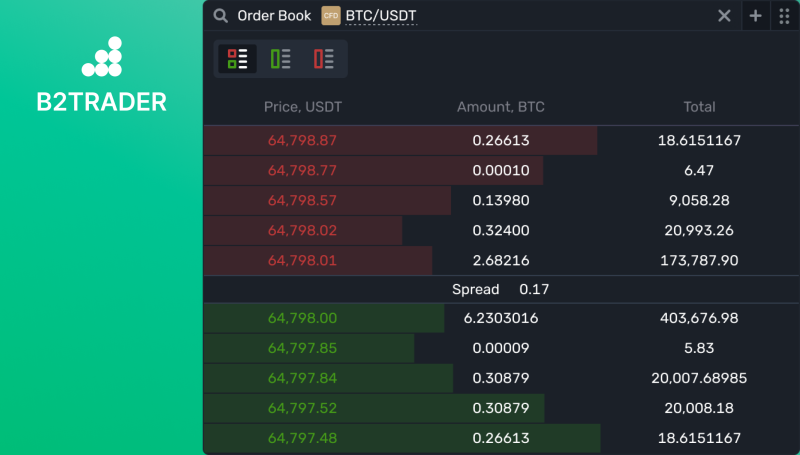The image size is (800, 455).
Task: Click the Spread 0.17 row
Action: (x=500, y=290)
